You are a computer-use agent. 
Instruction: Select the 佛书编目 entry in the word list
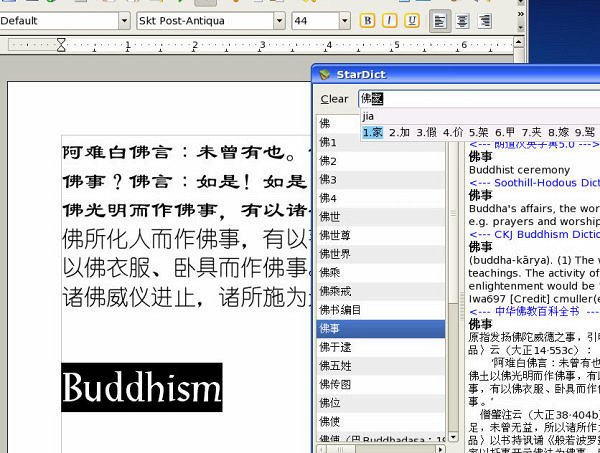(x=381, y=310)
